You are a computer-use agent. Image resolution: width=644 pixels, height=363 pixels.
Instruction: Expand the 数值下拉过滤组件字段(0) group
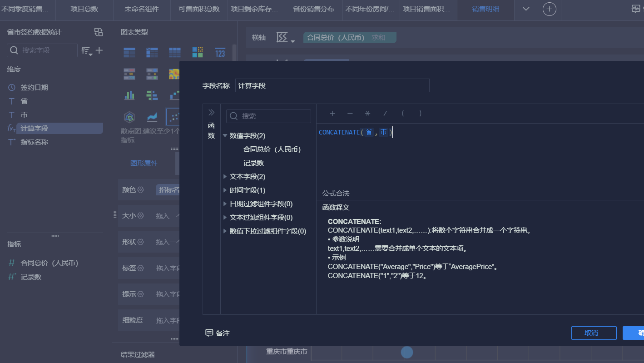225,231
